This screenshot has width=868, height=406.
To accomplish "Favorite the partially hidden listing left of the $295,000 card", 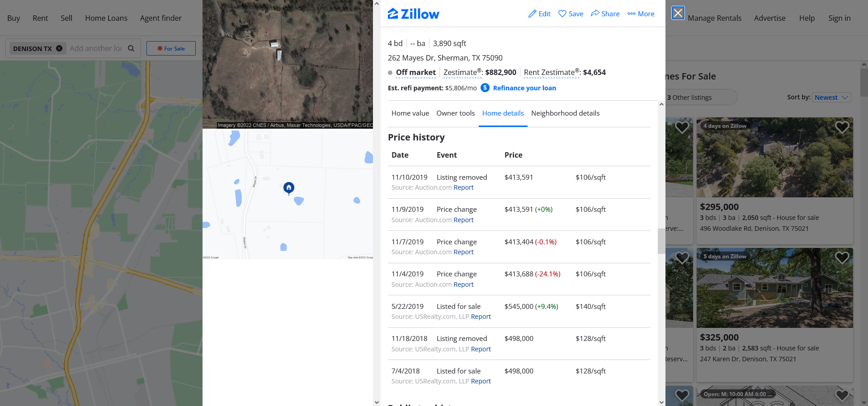I will 682,127.
